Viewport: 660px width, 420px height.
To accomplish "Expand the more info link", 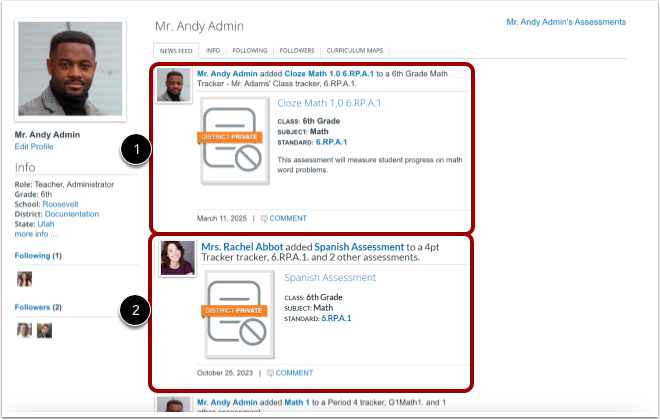I will coord(35,234).
